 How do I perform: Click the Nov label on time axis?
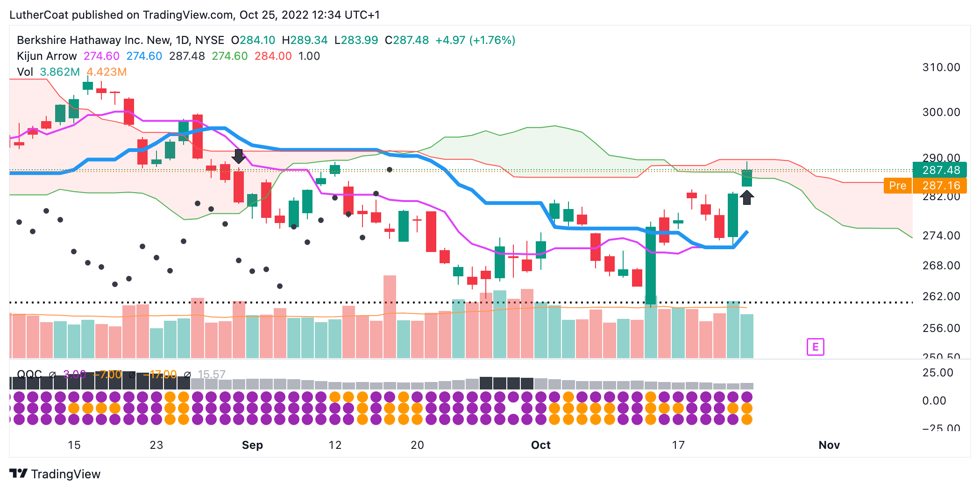click(829, 445)
